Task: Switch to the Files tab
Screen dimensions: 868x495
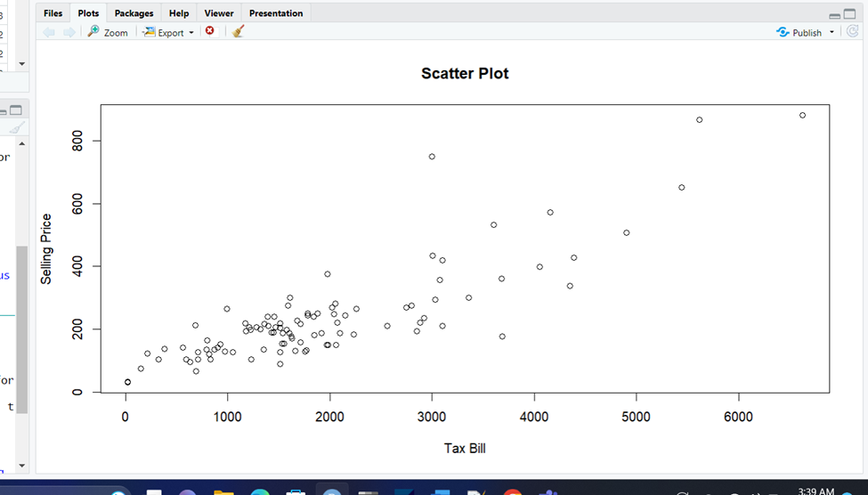Action: [x=53, y=13]
